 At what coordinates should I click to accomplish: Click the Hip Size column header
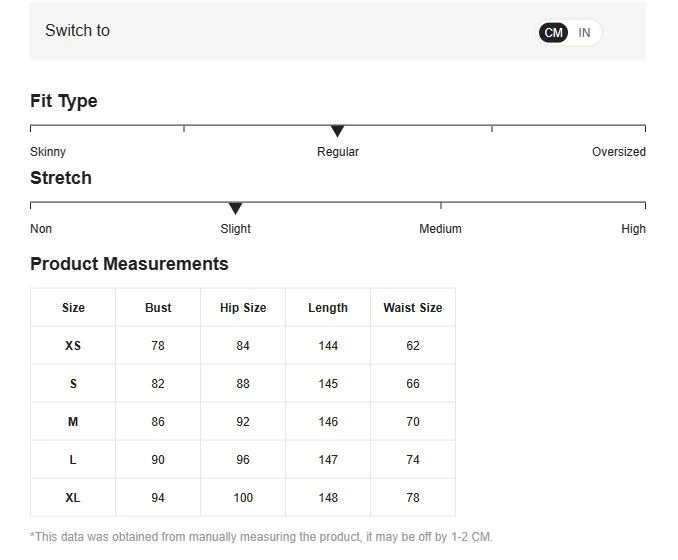pyautogui.click(x=243, y=308)
